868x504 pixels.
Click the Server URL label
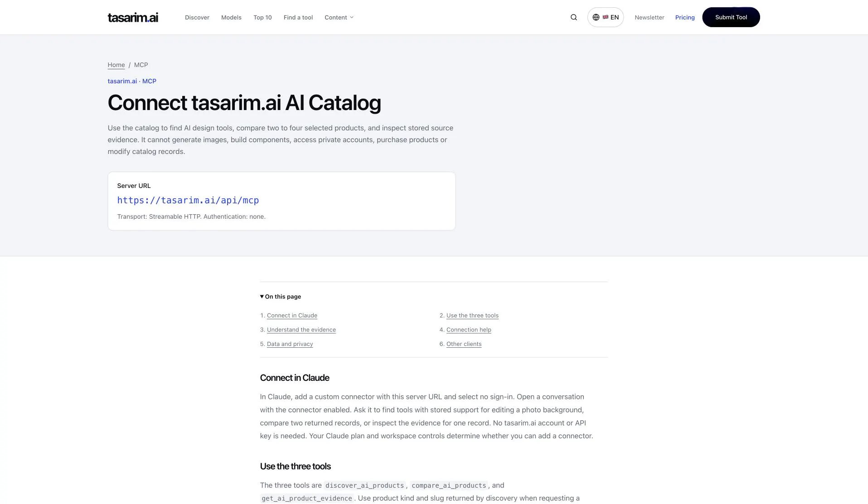[x=134, y=186]
